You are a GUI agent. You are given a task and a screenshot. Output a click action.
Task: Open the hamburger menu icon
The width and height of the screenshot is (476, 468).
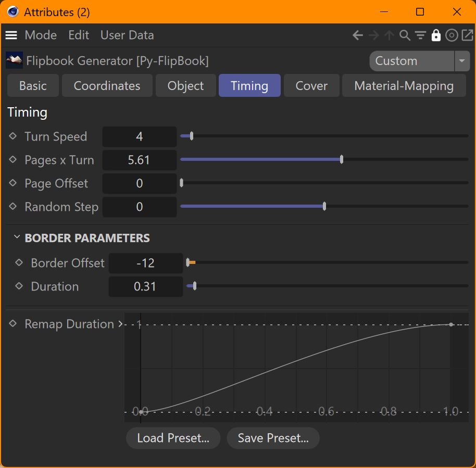pos(11,35)
